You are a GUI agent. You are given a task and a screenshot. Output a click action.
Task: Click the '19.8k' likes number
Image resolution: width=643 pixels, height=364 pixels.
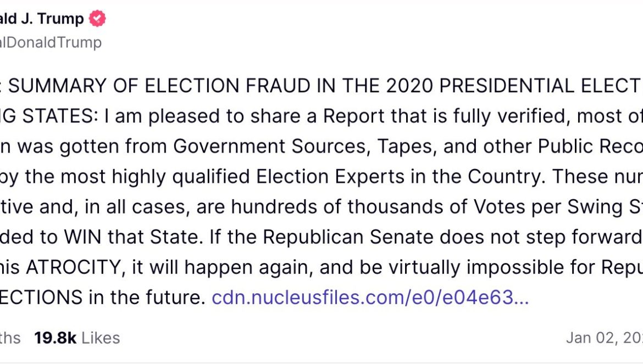pyautogui.click(x=55, y=338)
